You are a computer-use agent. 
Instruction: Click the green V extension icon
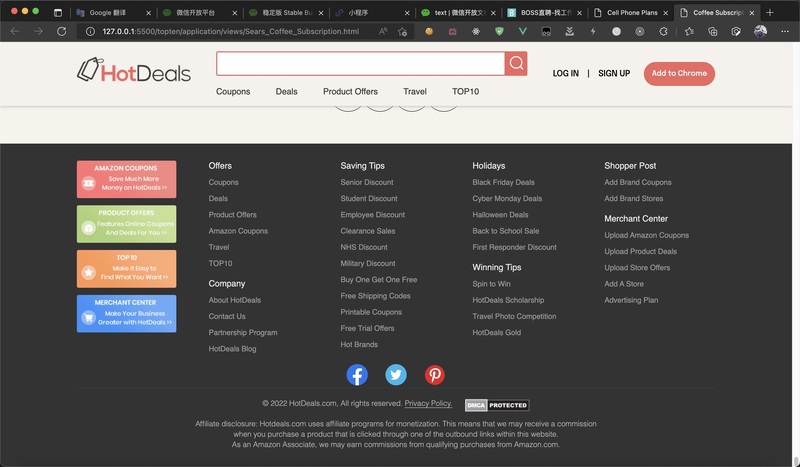tap(522, 32)
